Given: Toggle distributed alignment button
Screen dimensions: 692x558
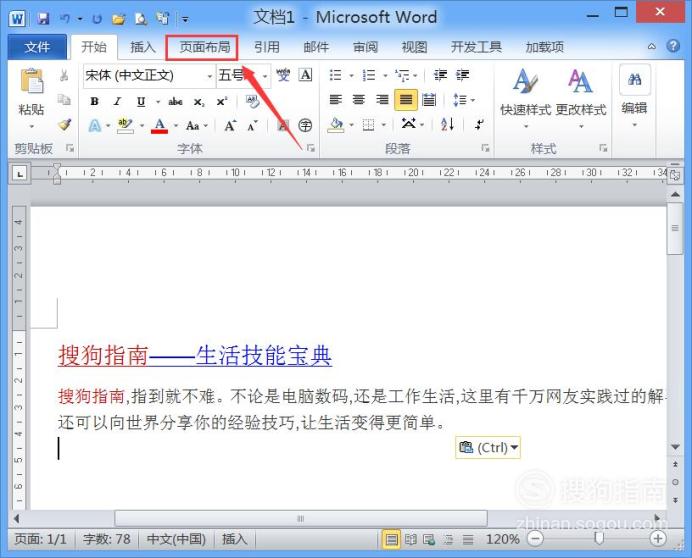Looking at the screenshot, I should [x=429, y=100].
